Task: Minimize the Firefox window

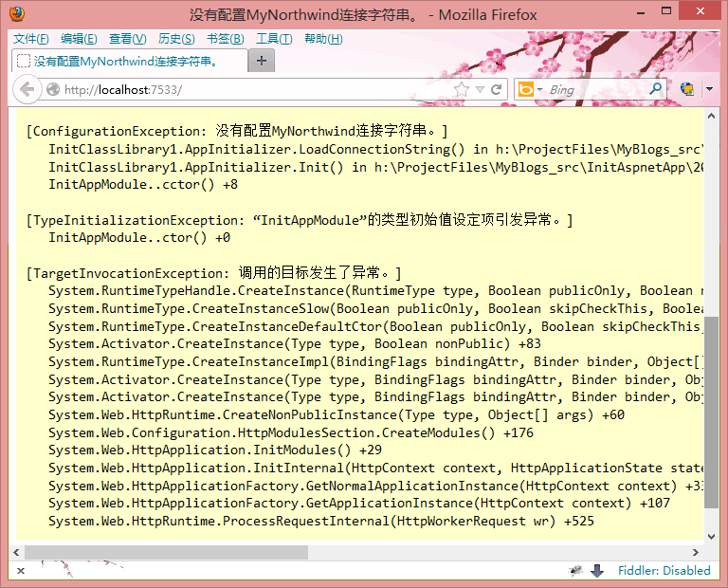Action: 641,11
